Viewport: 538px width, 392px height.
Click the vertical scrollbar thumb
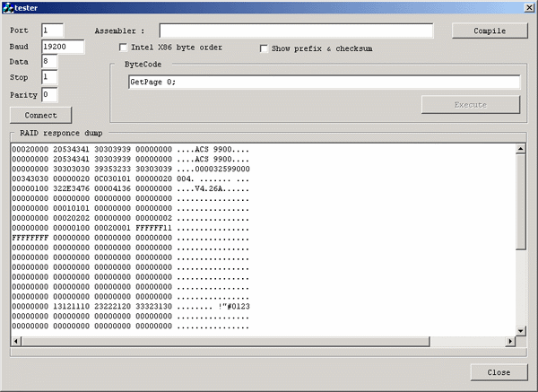(520, 202)
